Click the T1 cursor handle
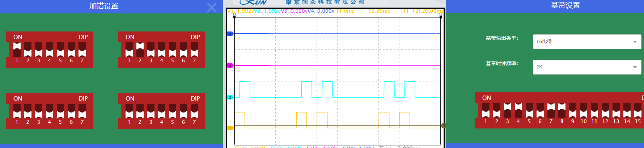The width and height of the screenshot is (644, 148). 234,16
